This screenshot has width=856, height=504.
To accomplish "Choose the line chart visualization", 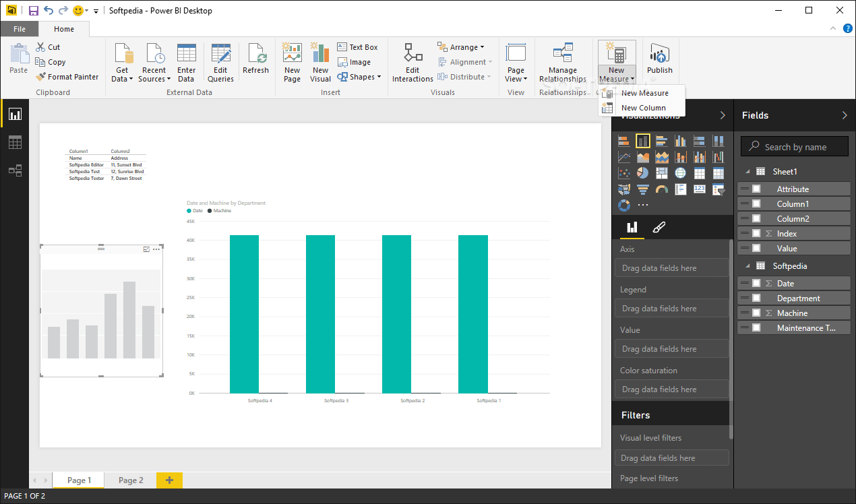I will (624, 156).
